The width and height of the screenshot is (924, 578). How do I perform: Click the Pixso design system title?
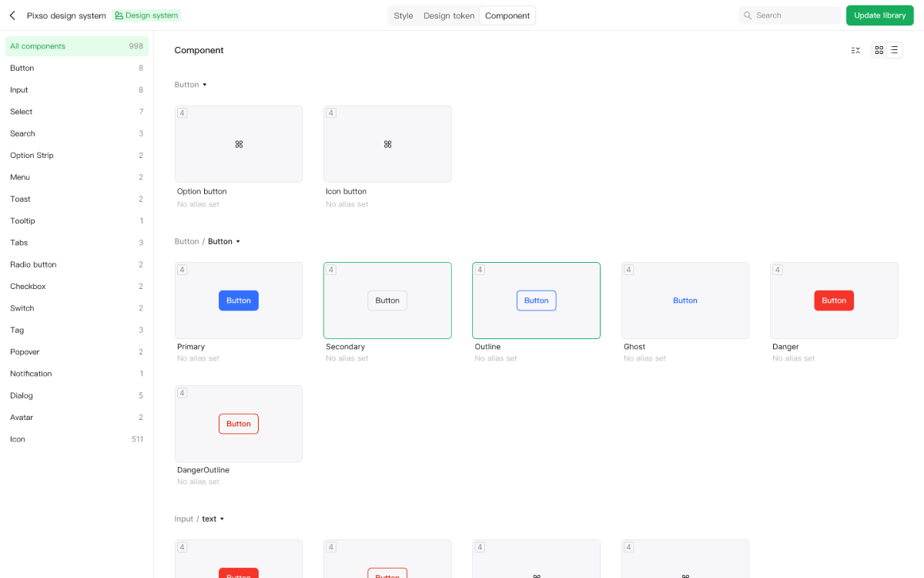coord(66,15)
